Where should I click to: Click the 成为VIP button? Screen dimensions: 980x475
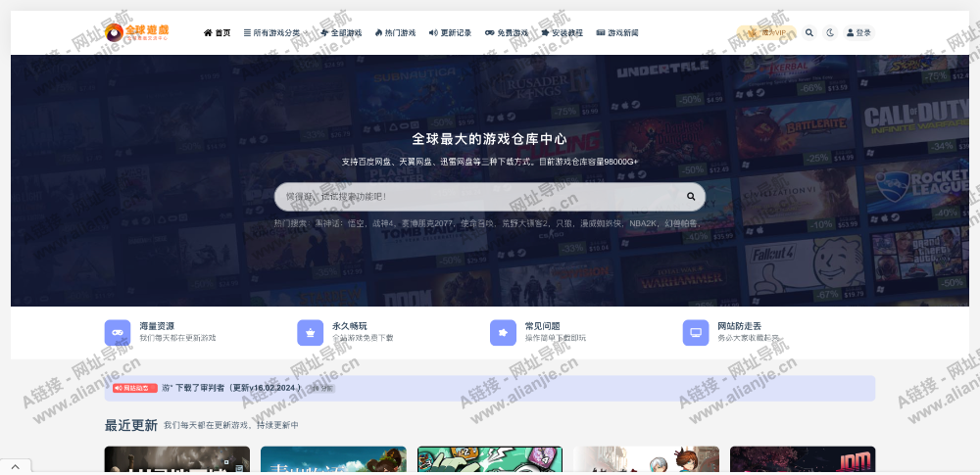pyautogui.click(x=767, y=32)
